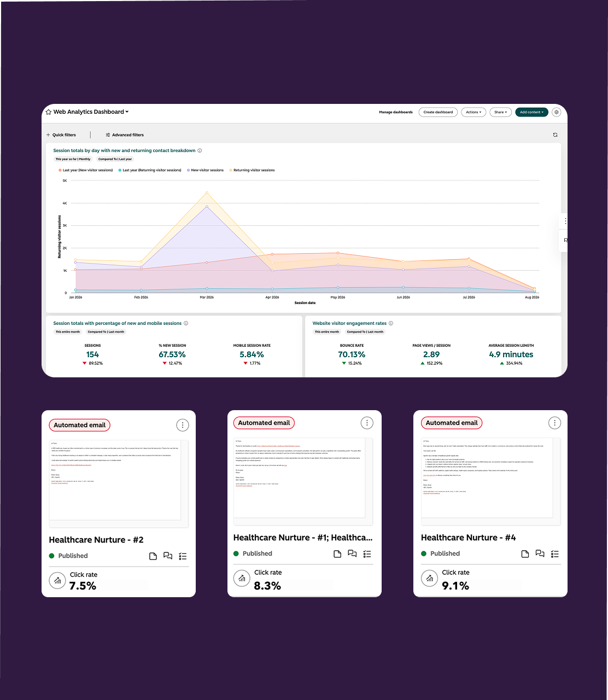The height and width of the screenshot is (700, 608).
Task: Open the more menu on Healthcare Nurture - #4 card
Action: [x=554, y=423]
